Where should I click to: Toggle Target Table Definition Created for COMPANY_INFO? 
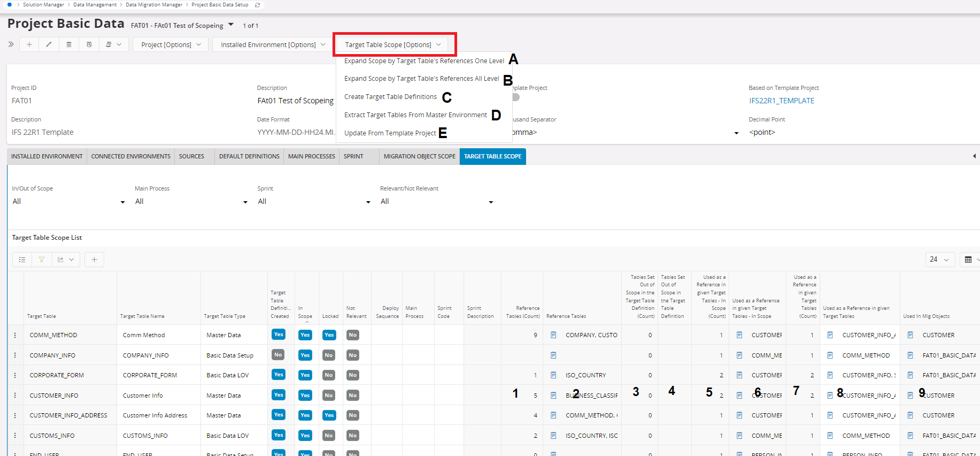(278, 355)
